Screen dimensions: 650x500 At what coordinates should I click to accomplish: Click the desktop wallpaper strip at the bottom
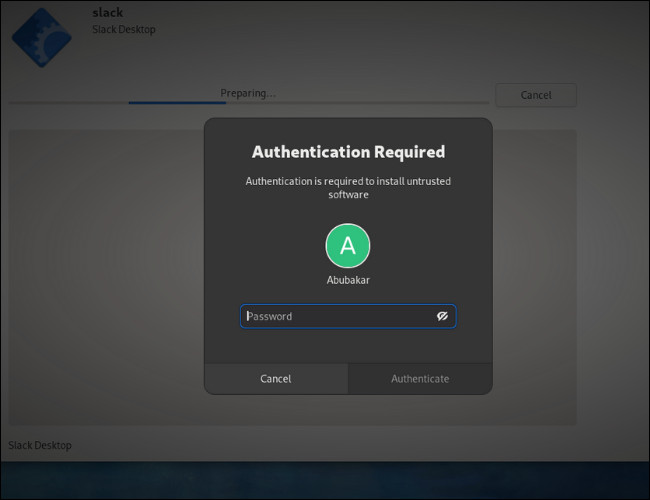[325, 480]
